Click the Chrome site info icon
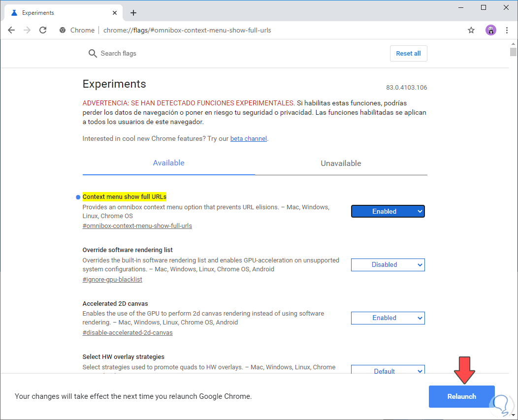 (63, 30)
